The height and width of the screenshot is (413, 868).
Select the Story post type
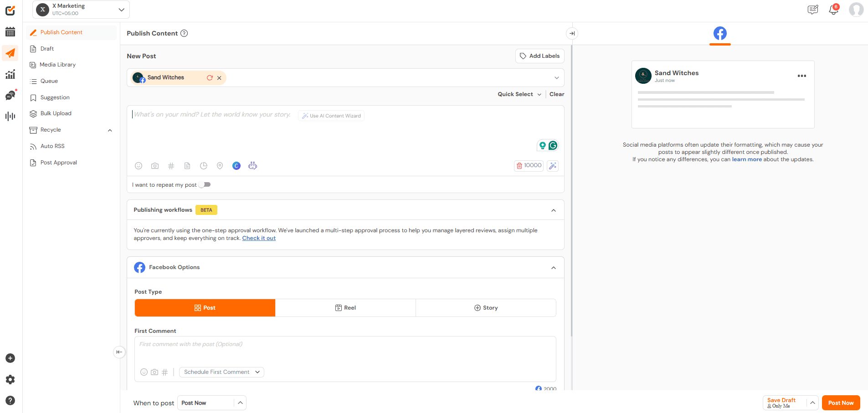pyautogui.click(x=486, y=307)
